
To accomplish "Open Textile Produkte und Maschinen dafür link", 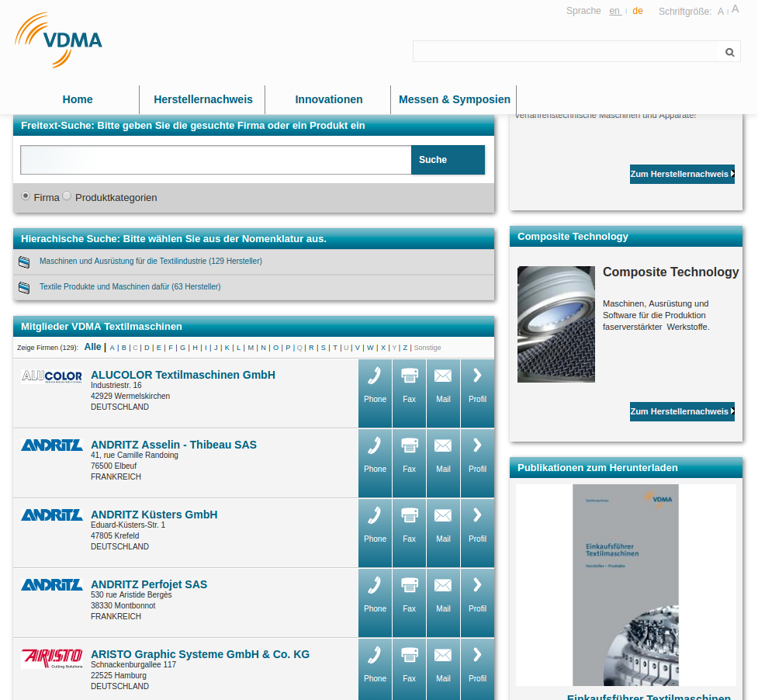I will pos(130,286).
